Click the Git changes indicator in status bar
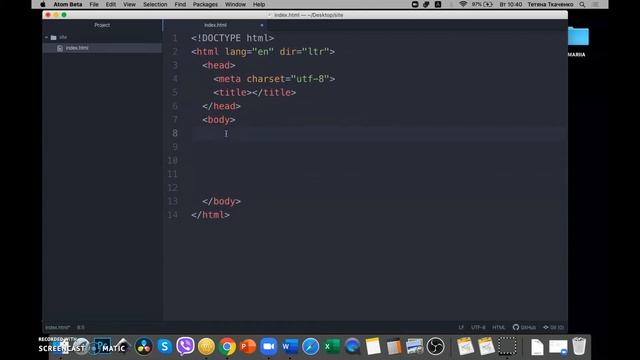640x360 pixels. pos(553,327)
